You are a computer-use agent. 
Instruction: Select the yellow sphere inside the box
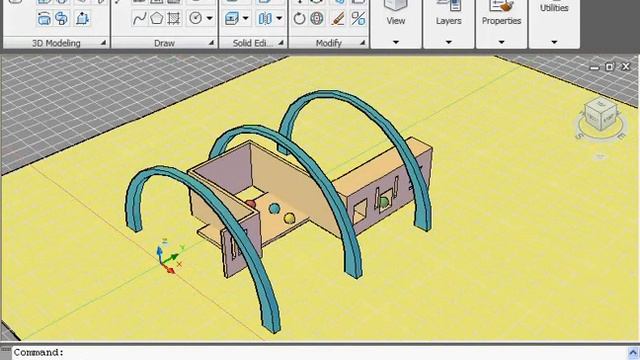tap(289, 218)
